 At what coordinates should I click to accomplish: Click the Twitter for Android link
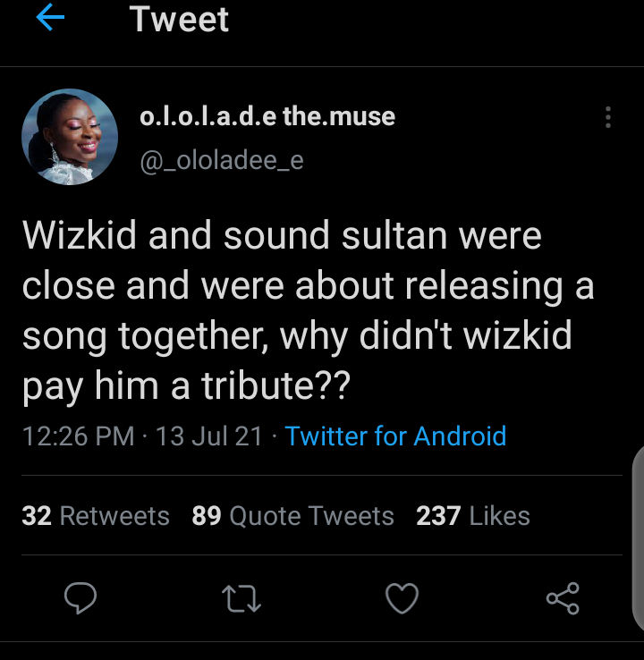tap(395, 436)
